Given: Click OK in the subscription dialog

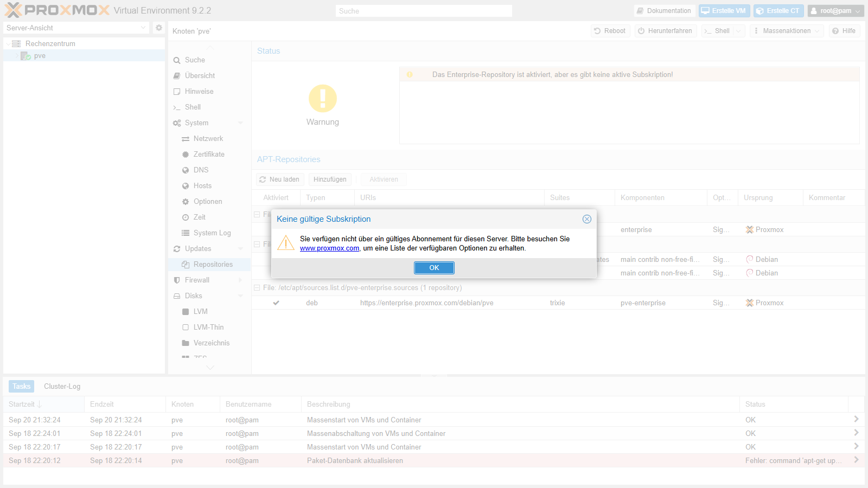Looking at the screenshot, I should (434, 268).
